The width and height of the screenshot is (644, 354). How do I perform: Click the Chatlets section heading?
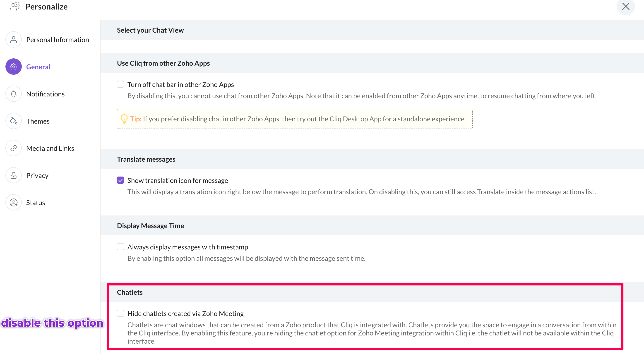[x=130, y=292]
